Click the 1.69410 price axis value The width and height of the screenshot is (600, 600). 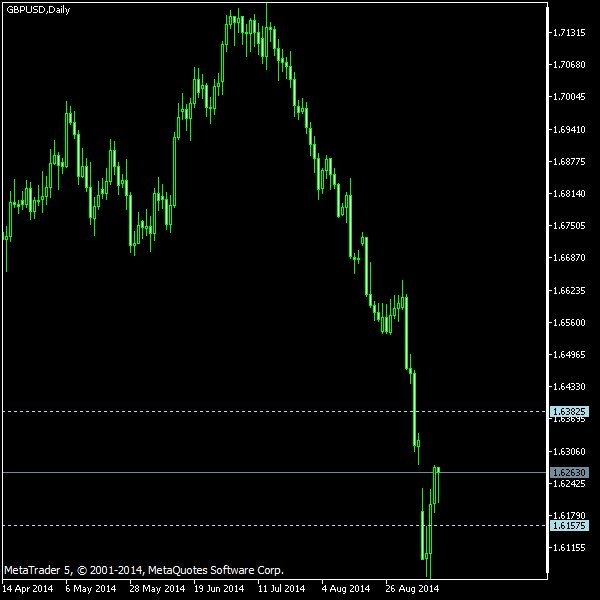click(569, 130)
